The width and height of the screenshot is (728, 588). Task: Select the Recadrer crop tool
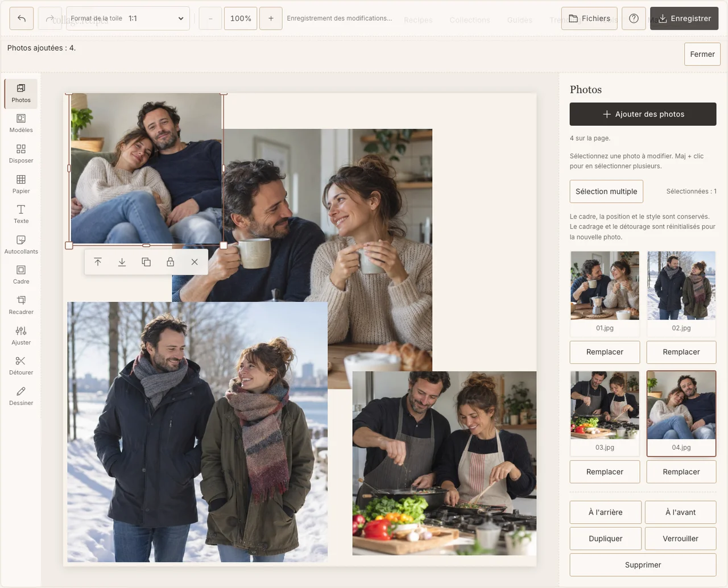[x=21, y=305]
